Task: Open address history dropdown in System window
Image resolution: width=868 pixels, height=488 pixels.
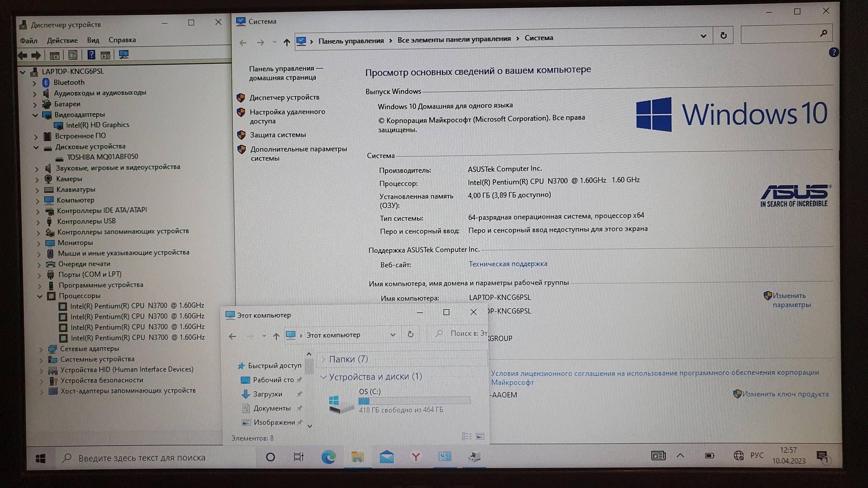Action: (703, 36)
